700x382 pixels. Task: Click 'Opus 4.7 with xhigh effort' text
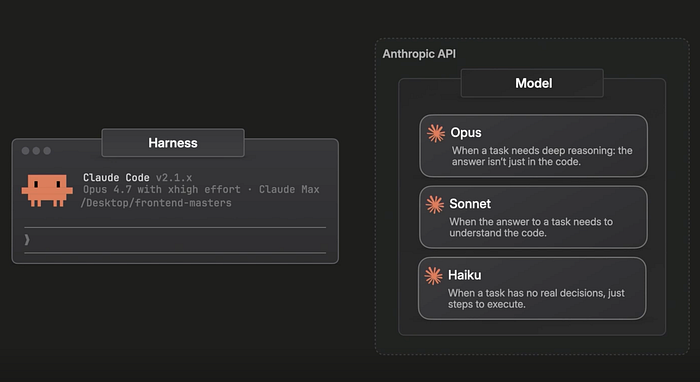pyautogui.click(x=162, y=190)
